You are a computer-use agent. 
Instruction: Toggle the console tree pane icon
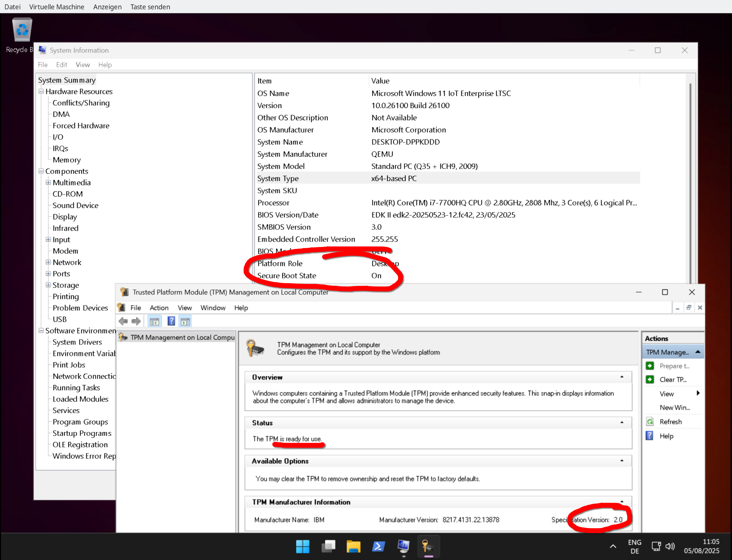coord(154,321)
